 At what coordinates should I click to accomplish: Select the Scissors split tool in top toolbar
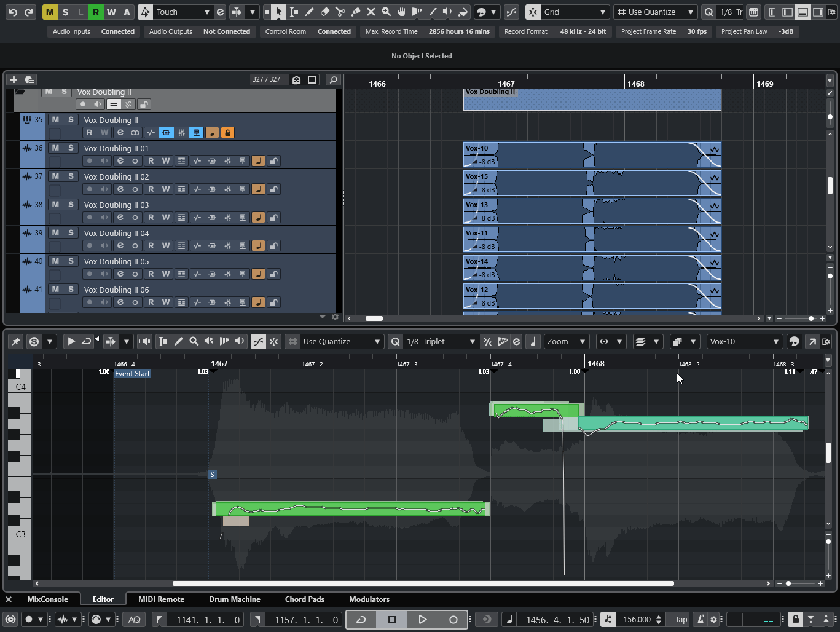click(x=340, y=12)
